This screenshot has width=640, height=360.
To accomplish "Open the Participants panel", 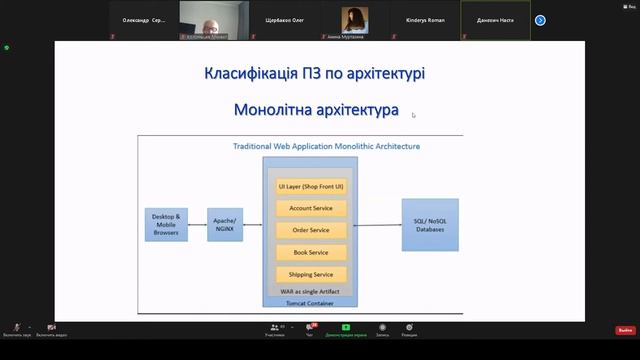I will pos(275,330).
